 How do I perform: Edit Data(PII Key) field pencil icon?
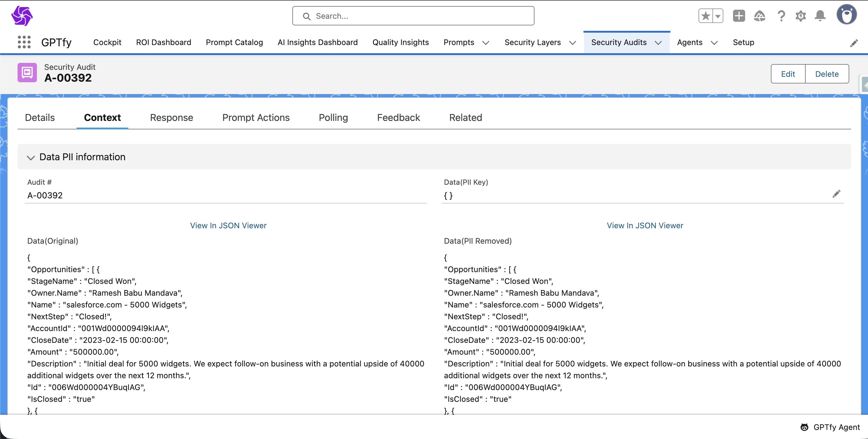[x=836, y=194]
